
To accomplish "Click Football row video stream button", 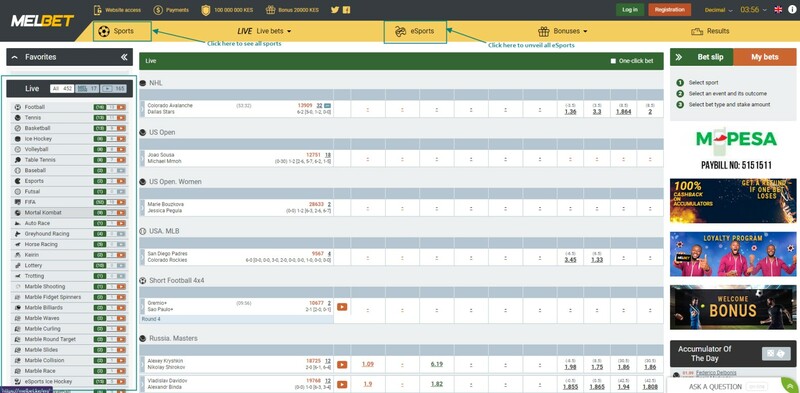I will pyautogui.click(x=121, y=107).
